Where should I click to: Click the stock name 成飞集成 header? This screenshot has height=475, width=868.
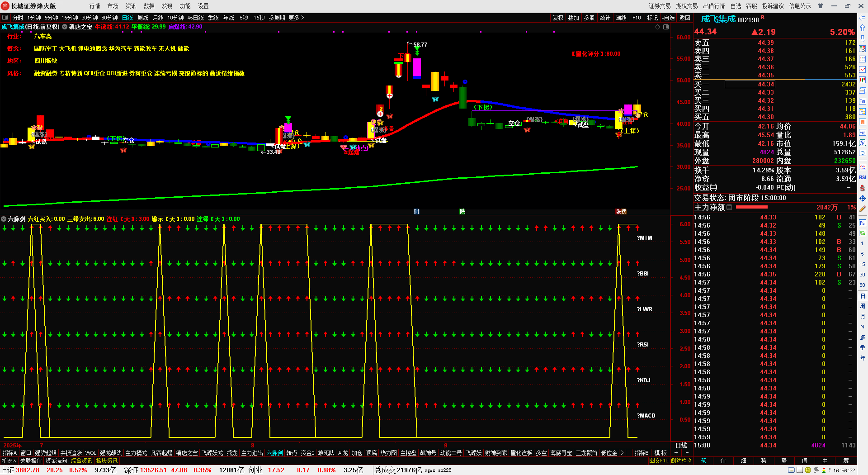[x=718, y=19]
